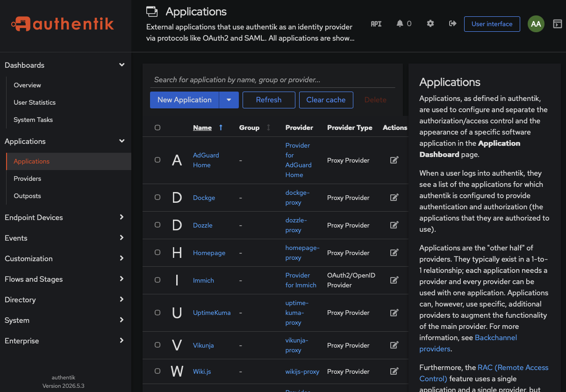This screenshot has width=566, height=392.
Task: Click the Immich letter I icon
Action: tap(177, 280)
